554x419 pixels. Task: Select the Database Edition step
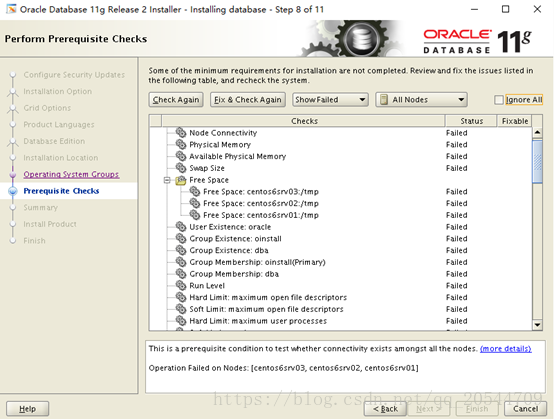pyautogui.click(x=54, y=141)
